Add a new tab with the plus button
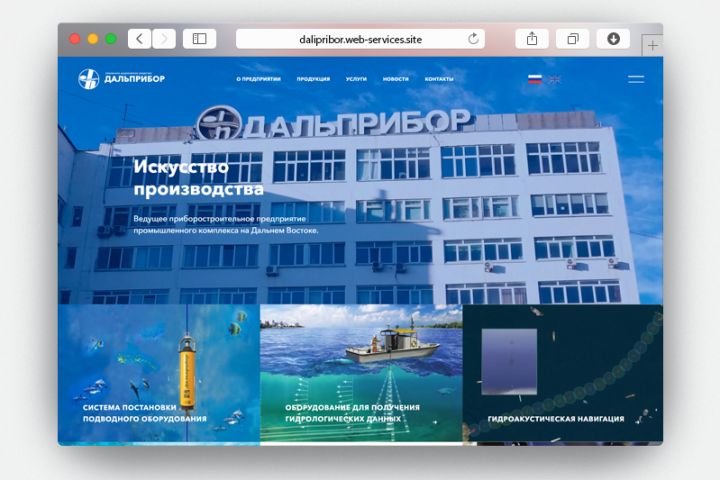 [x=652, y=45]
